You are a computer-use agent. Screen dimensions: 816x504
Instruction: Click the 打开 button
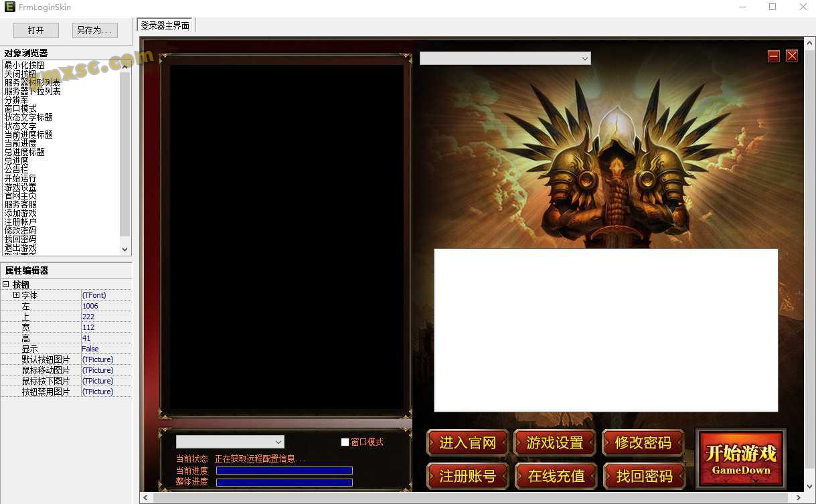[x=36, y=30]
